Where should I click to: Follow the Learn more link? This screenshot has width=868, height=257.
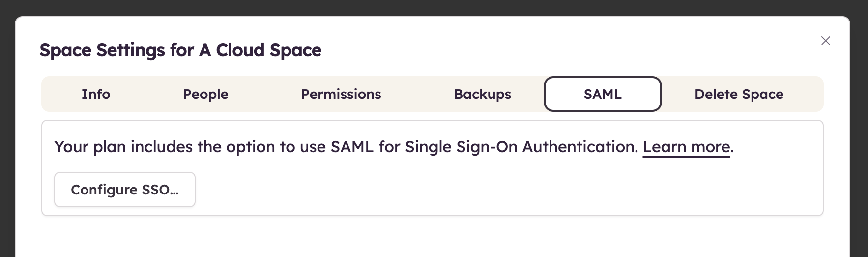686,147
